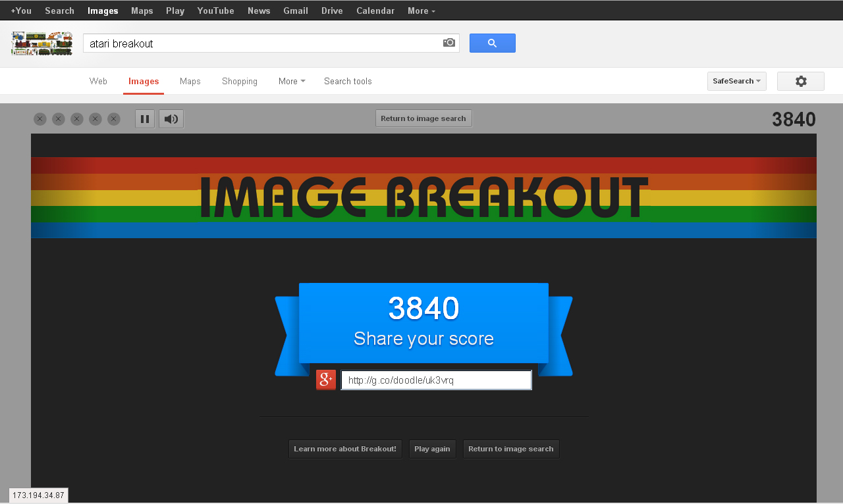Open YouTube in the top bar
This screenshot has height=504, width=843.
tap(215, 11)
